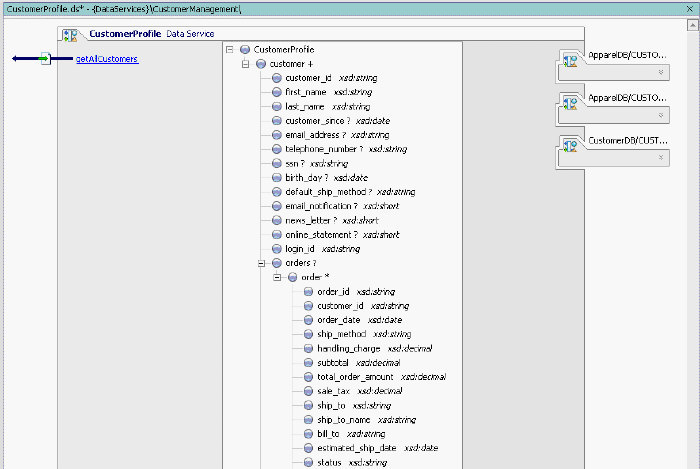Viewport: 700px width, 469px height.
Task: Select the estimated_ship_date tree row
Action: (371, 448)
